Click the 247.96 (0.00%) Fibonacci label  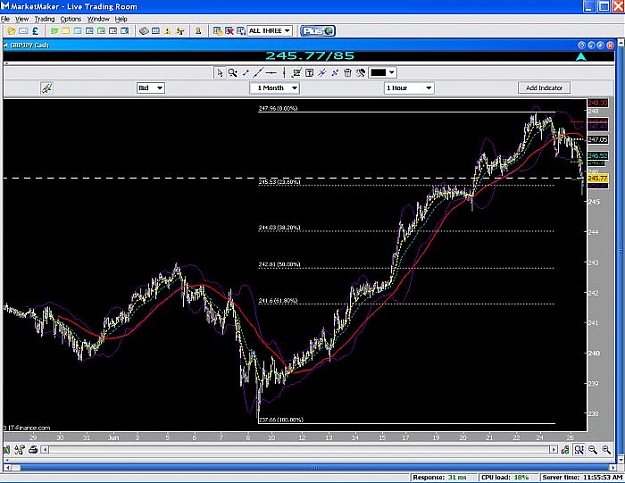coord(278,108)
